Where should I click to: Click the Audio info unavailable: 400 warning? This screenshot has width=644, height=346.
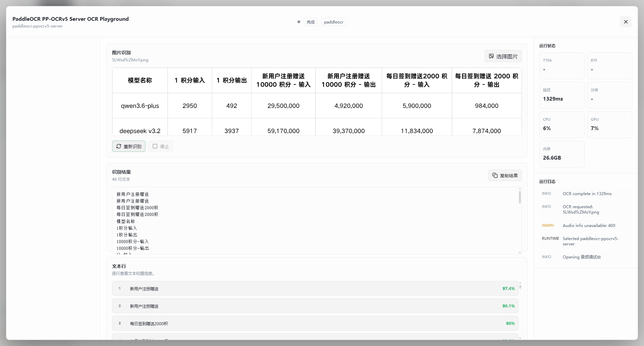(x=586, y=226)
